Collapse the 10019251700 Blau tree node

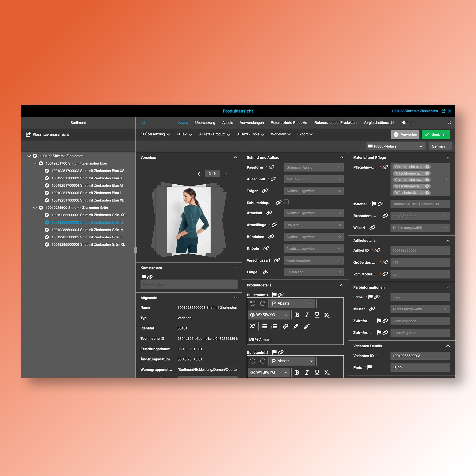click(35, 163)
